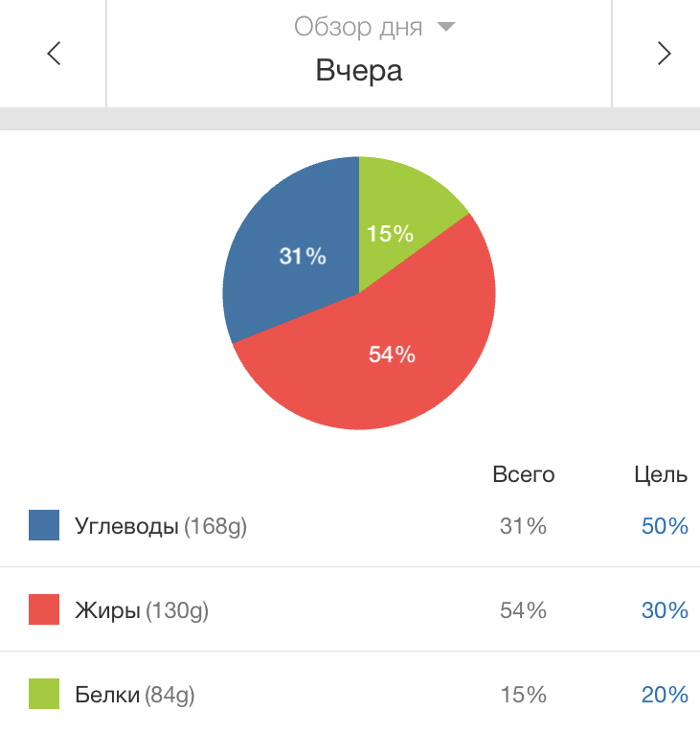Screen dimensions: 700x734
Task: Go to next day with right arrow
Action: pos(664,54)
